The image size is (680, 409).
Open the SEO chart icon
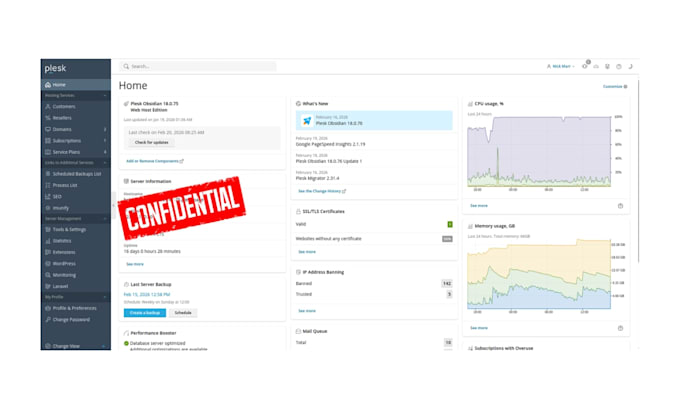click(48, 196)
